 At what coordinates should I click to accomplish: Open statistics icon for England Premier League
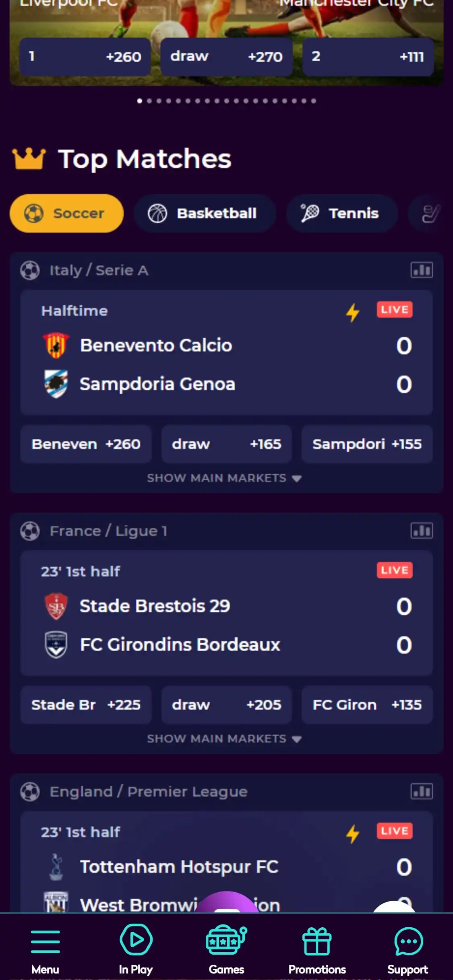click(422, 791)
